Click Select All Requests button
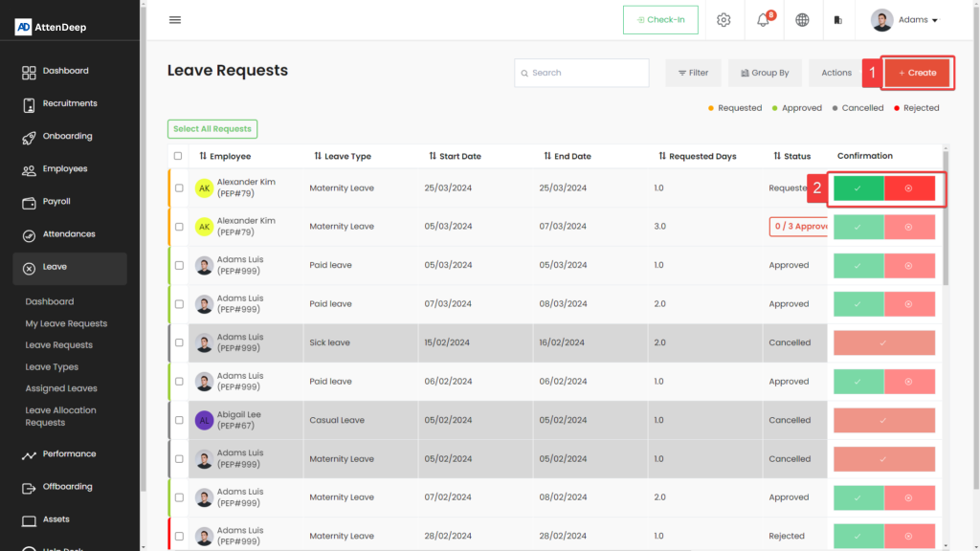980x551 pixels. click(212, 129)
